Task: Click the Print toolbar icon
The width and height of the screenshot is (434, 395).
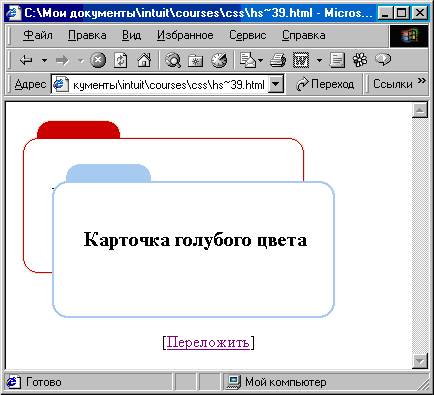Action: [278, 60]
